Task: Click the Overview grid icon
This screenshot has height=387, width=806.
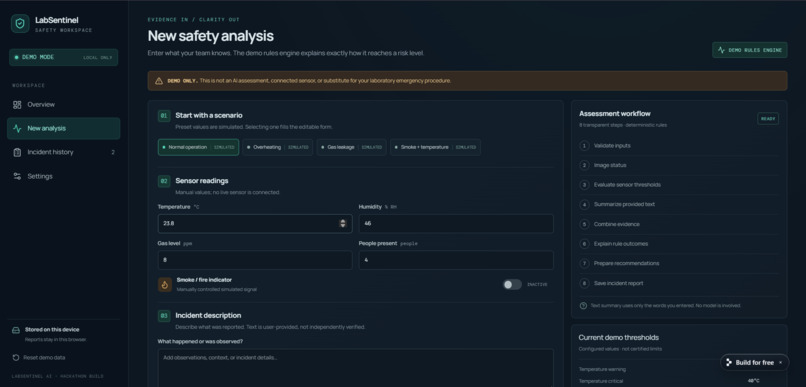Action: pos(17,105)
